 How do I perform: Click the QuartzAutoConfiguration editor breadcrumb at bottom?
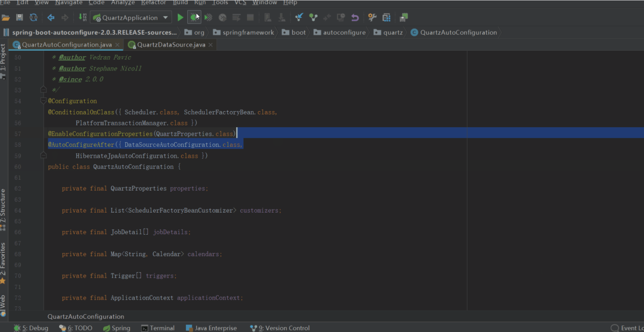pyautogui.click(x=86, y=316)
